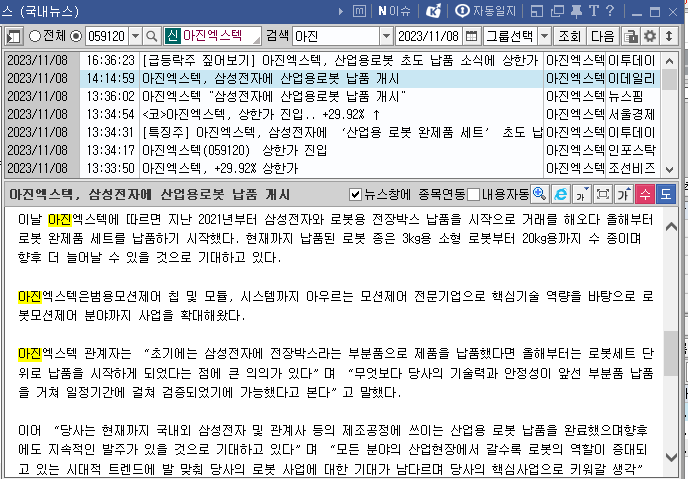Expand the search keyword 아진 dropdown
Screen dimensions: 688x479
click(386, 36)
